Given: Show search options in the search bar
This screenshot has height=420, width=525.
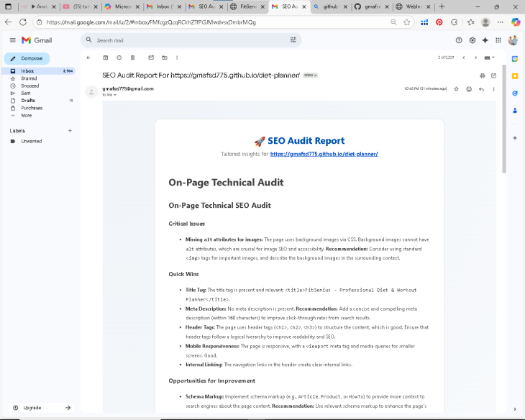Looking at the screenshot, I should click(293, 40).
